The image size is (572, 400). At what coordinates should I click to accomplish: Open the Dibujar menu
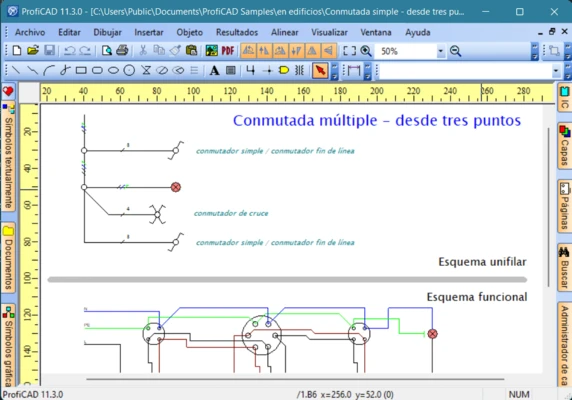(x=108, y=32)
